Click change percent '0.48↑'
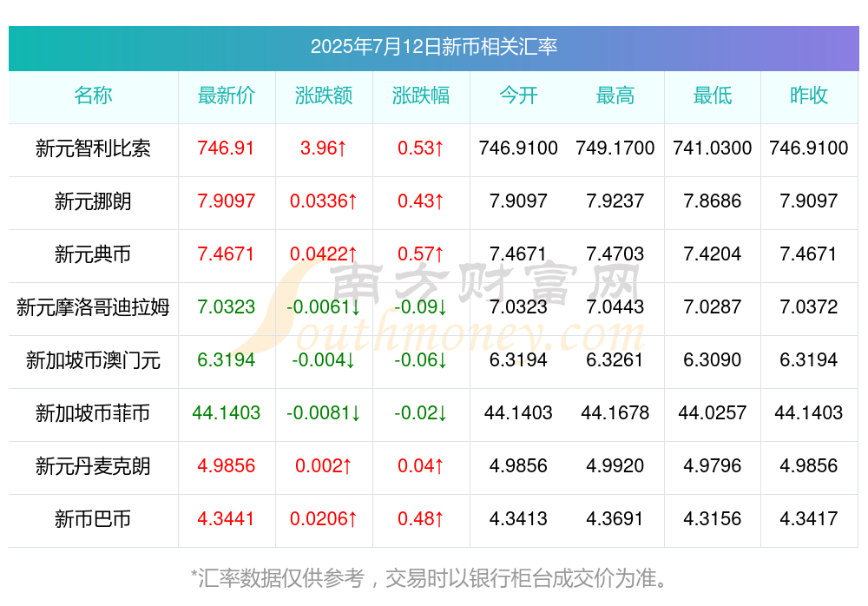The height and width of the screenshot is (606, 868). tap(421, 519)
